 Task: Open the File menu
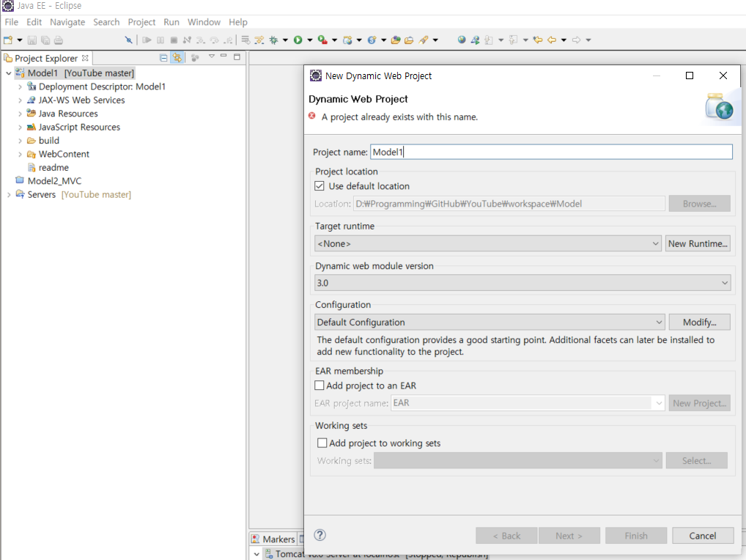(12, 23)
